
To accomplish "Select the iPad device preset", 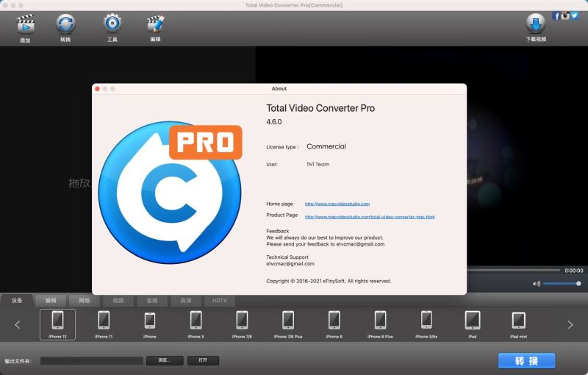I will pos(473,324).
